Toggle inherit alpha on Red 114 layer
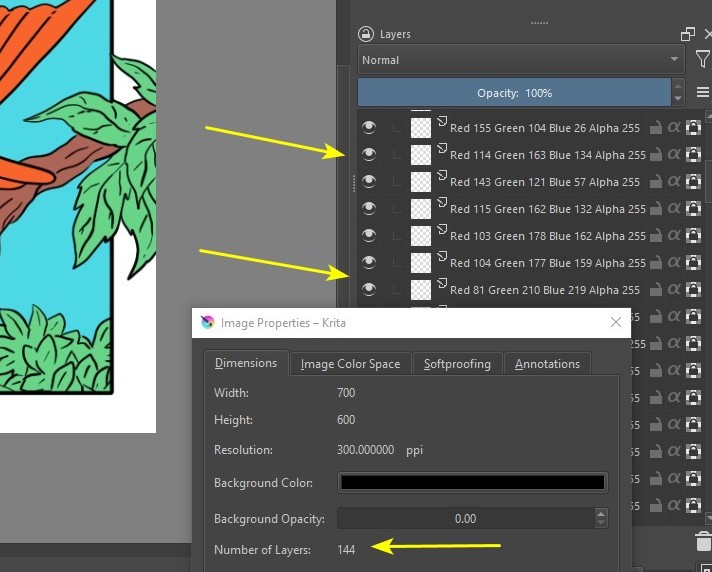The height and width of the screenshot is (572, 712). point(673,155)
